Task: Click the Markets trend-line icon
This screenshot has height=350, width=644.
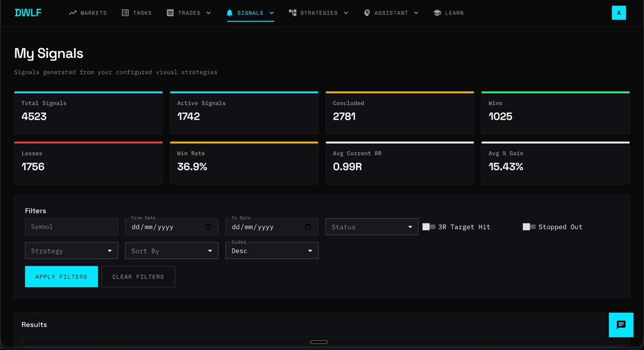Action: tap(73, 13)
